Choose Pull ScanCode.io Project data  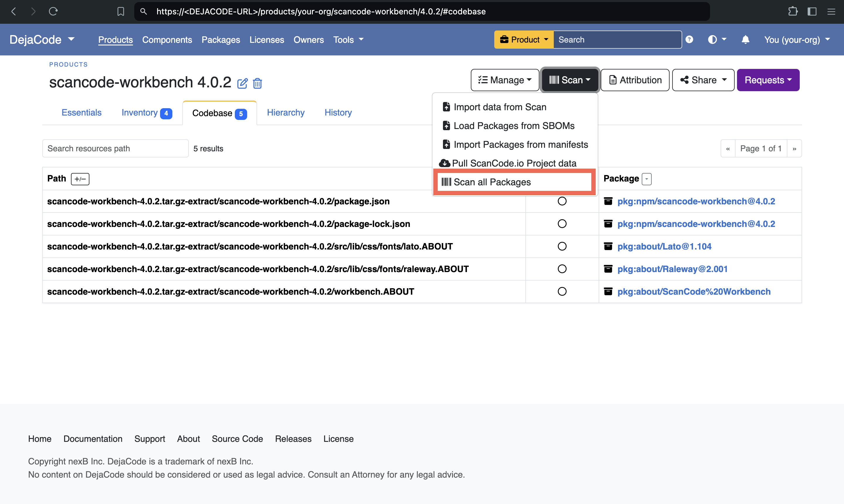(x=515, y=163)
